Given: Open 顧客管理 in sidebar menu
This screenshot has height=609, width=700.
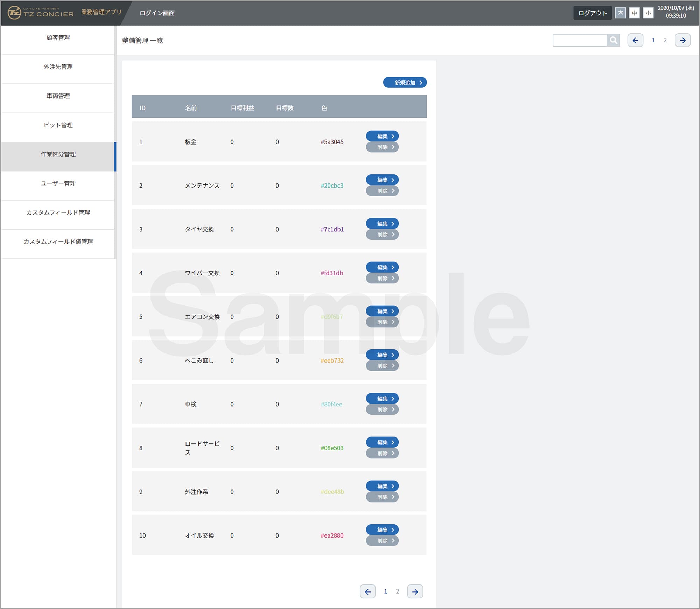Looking at the screenshot, I should click(x=58, y=38).
